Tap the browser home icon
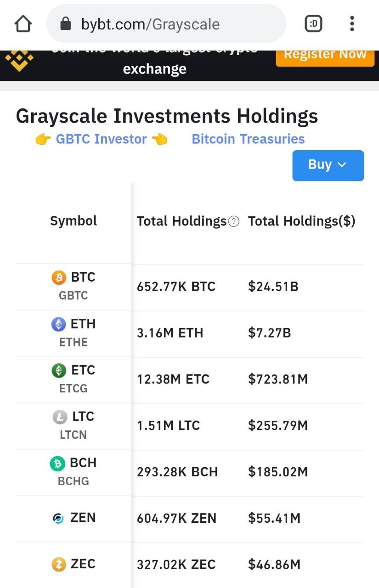 click(23, 23)
